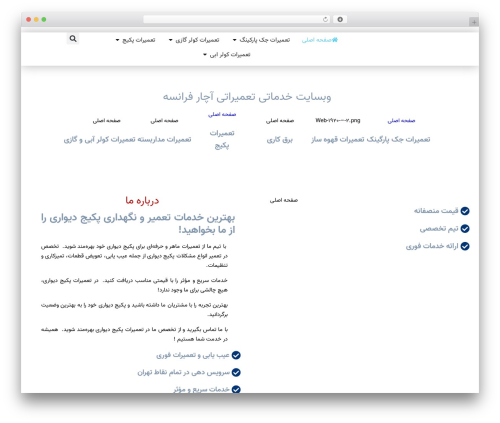
Task: Go to صفحه اصلی in navigation
Action: coord(320,40)
